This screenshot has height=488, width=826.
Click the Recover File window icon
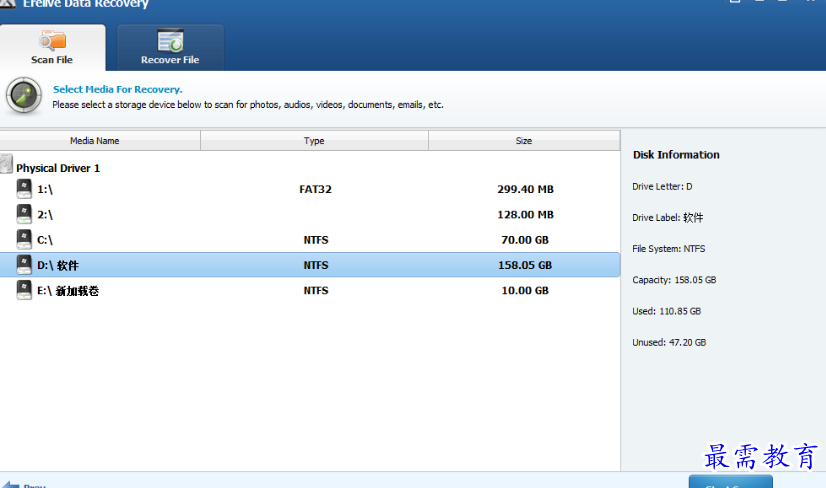[x=170, y=41]
